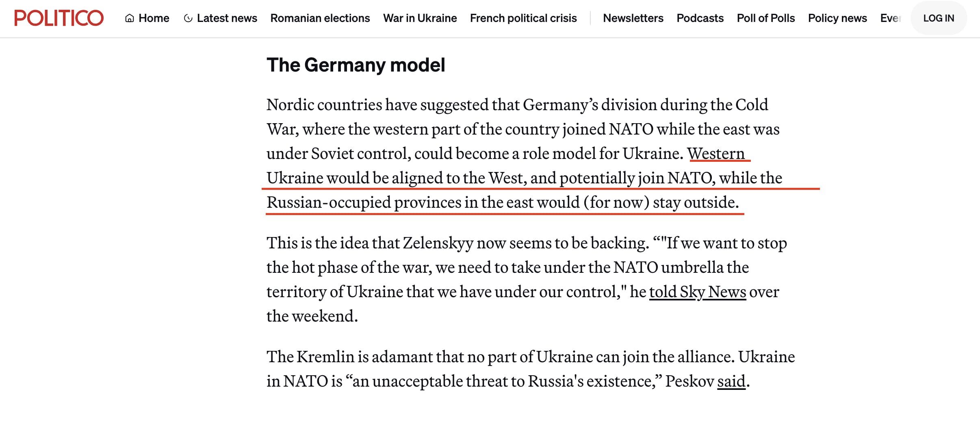Viewport: 980px width, 422px height.
Task: Navigate to Podcasts
Action: (x=700, y=18)
